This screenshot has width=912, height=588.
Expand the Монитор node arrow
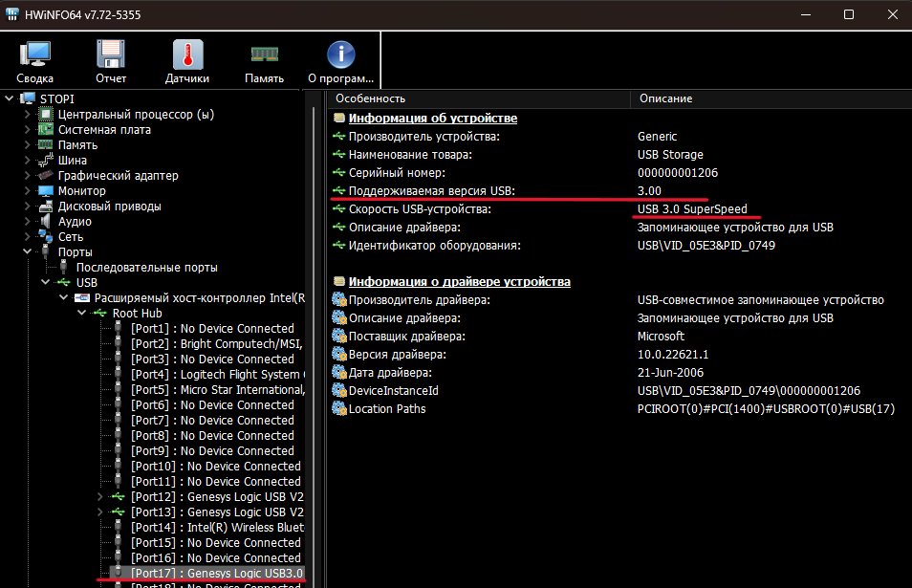coord(28,190)
